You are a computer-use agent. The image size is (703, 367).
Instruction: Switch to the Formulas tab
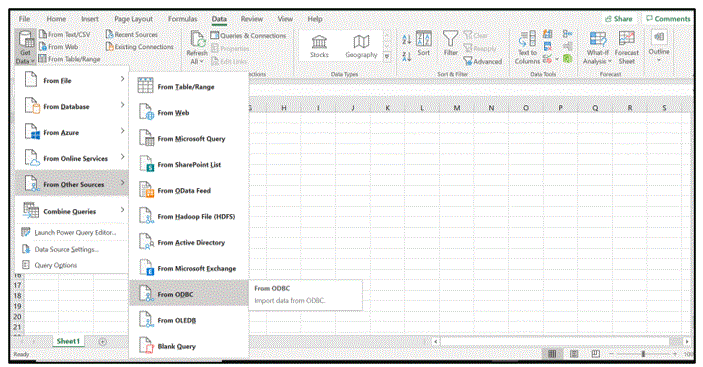coord(182,19)
